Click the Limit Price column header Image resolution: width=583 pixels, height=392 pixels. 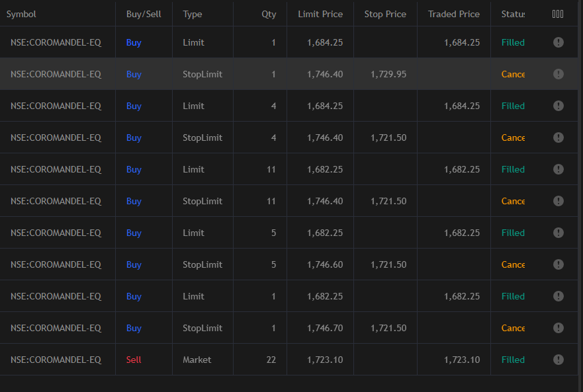coord(320,13)
